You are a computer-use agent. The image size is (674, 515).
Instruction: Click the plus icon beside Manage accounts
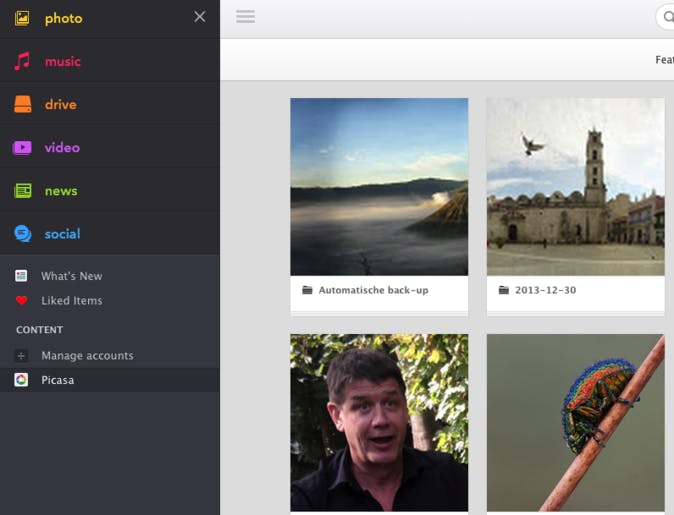click(21, 356)
